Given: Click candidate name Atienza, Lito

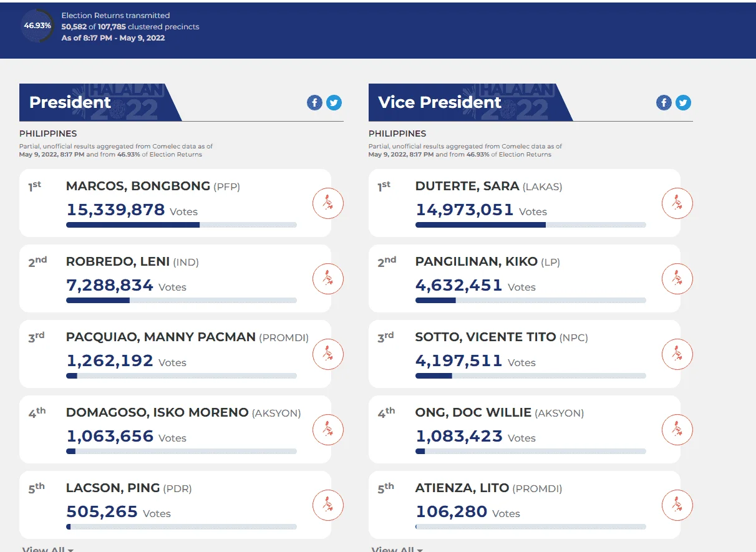Looking at the screenshot, I should click(462, 488).
